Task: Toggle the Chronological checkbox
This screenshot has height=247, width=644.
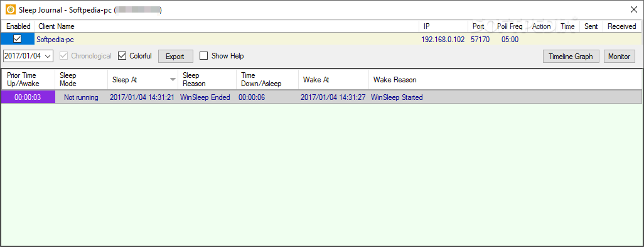Action: (x=63, y=56)
